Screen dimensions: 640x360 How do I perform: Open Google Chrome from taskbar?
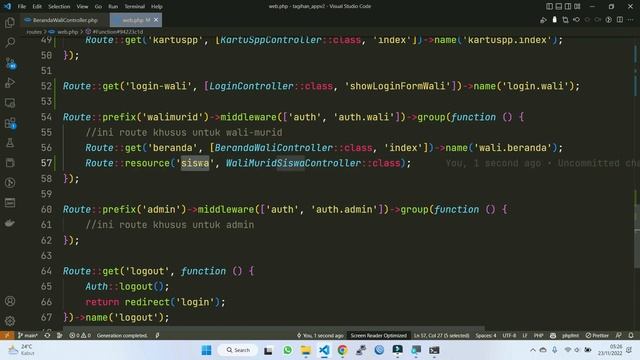[342, 350]
